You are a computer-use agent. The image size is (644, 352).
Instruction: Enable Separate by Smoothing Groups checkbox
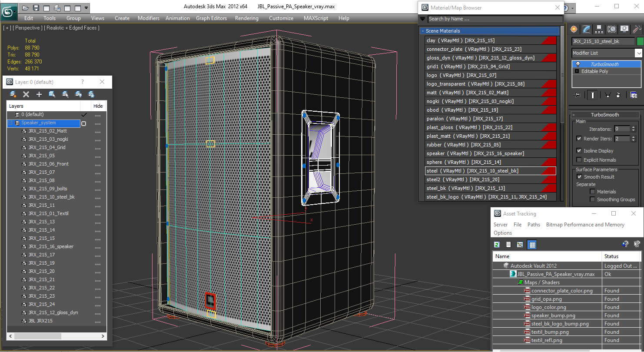[x=592, y=199]
